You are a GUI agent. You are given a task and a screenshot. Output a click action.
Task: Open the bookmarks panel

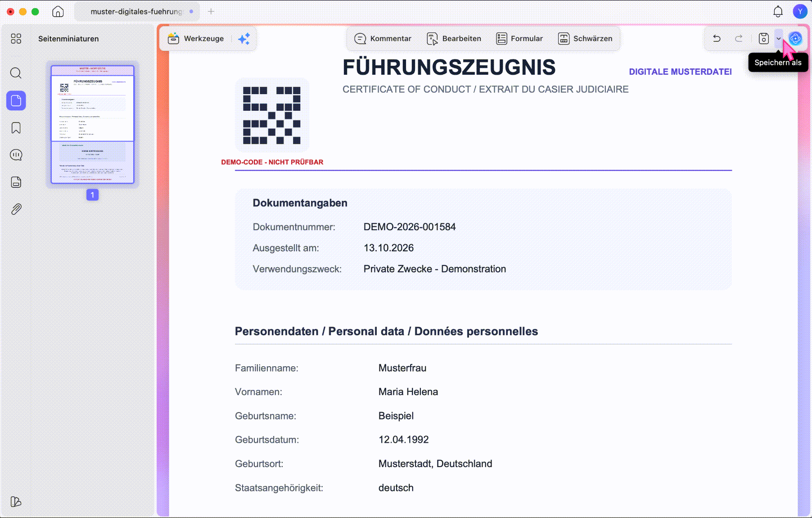16,128
